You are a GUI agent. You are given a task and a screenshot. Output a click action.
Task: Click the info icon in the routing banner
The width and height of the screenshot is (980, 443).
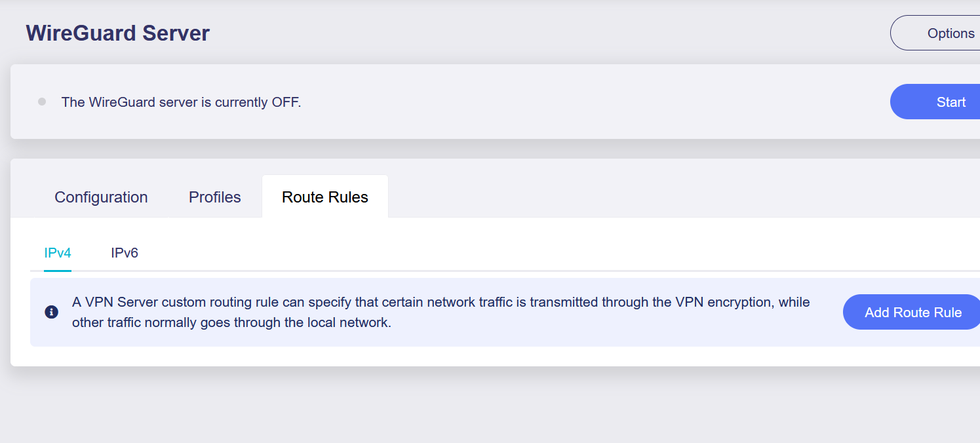(52, 312)
